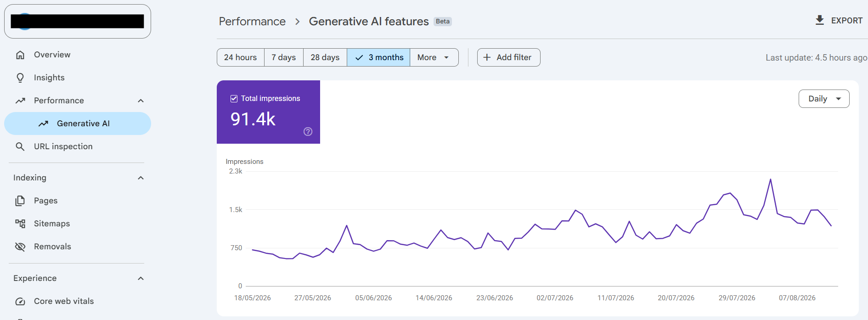
Task: Click the Pages documents icon
Action: 20,201
